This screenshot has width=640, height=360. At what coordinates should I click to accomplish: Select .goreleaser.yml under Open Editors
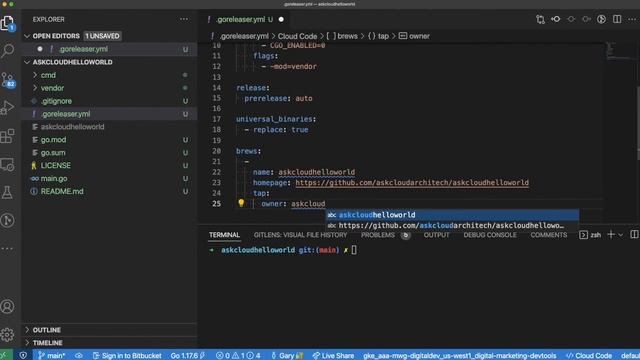point(109,49)
